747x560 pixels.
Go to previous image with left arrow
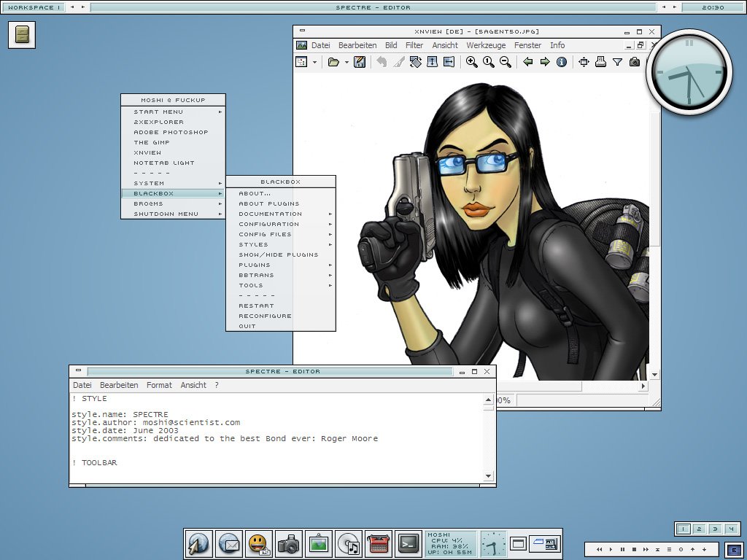coord(528,62)
